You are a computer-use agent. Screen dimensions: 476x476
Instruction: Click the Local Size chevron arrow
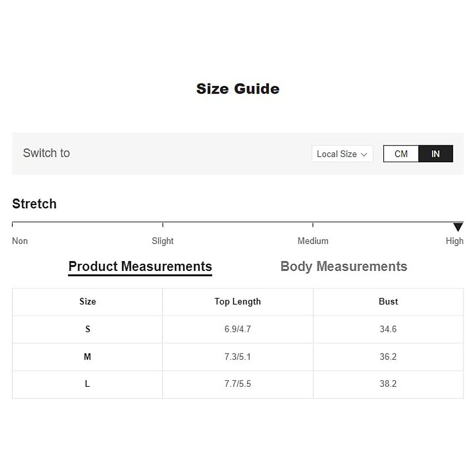click(364, 154)
